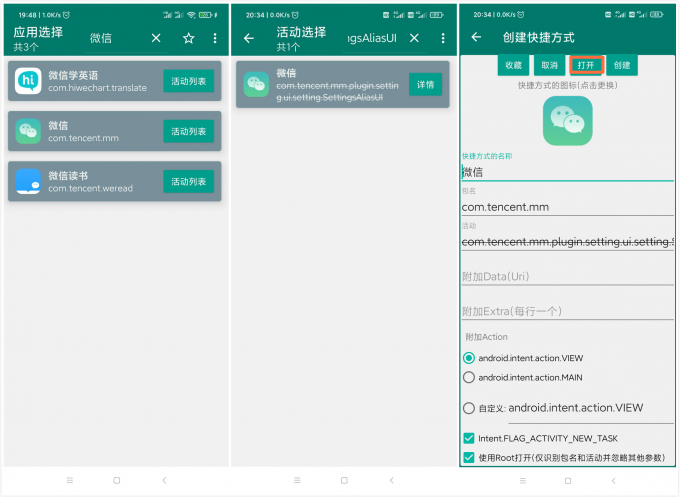The height and width of the screenshot is (497, 680).
Task: Open 详情 for SettingsAliasUI activity
Action: click(x=425, y=85)
